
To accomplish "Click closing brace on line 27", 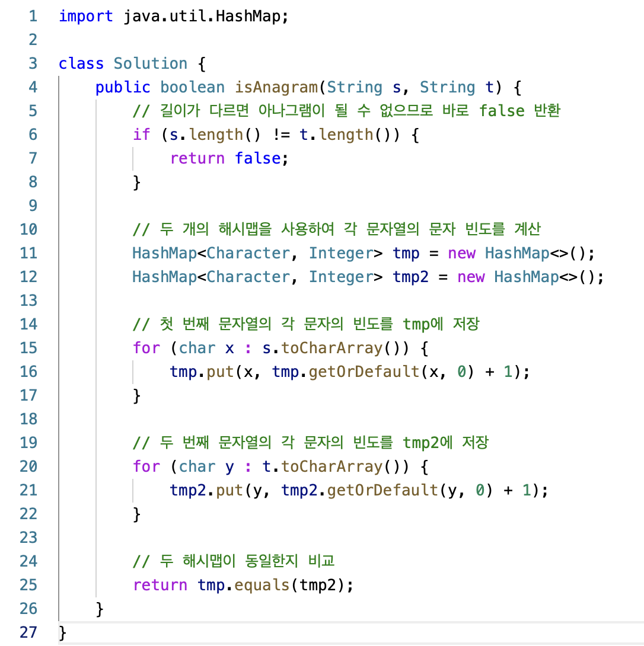I will [x=62, y=632].
